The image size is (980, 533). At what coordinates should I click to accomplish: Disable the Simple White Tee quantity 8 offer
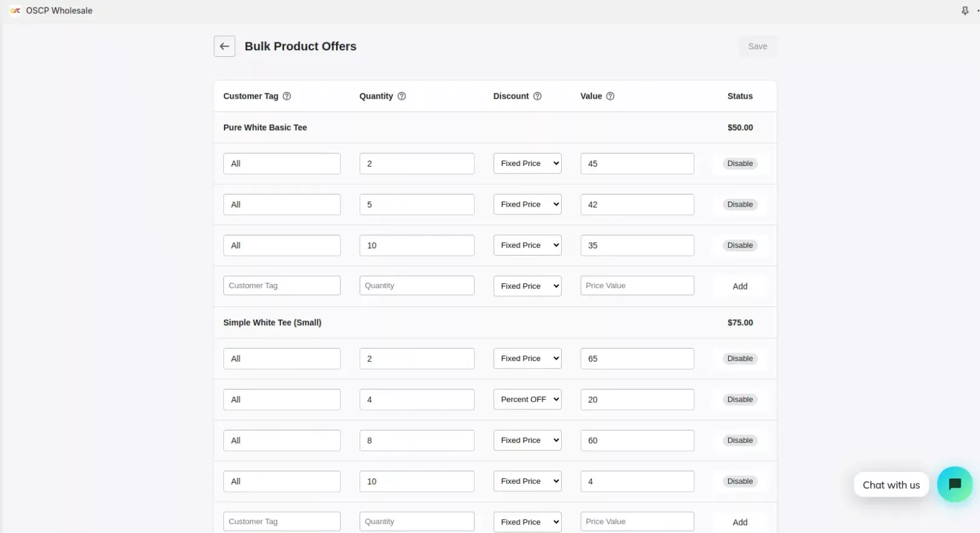click(x=740, y=440)
